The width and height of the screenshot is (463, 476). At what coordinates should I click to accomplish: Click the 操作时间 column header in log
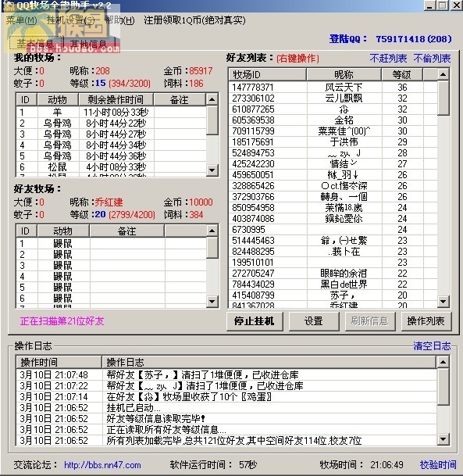[x=59, y=362]
